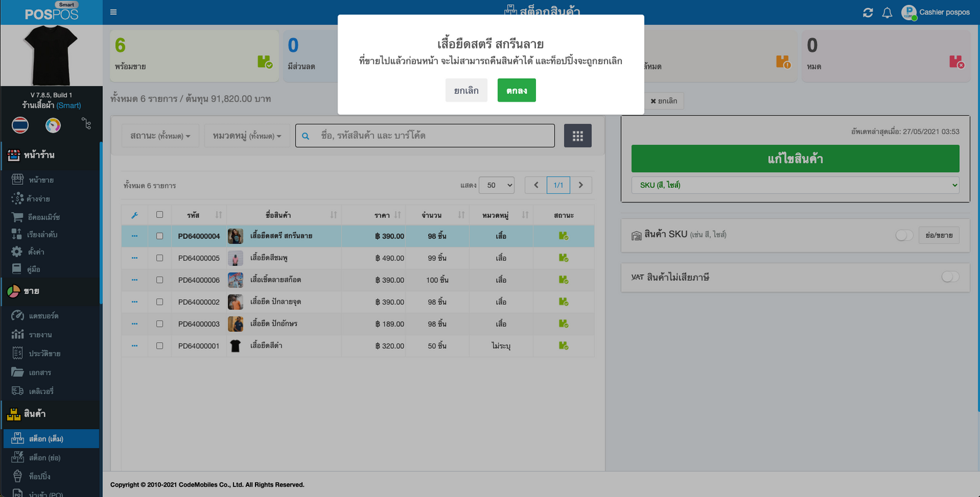Click the wrench icon in table header

click(x=135, y=215)
